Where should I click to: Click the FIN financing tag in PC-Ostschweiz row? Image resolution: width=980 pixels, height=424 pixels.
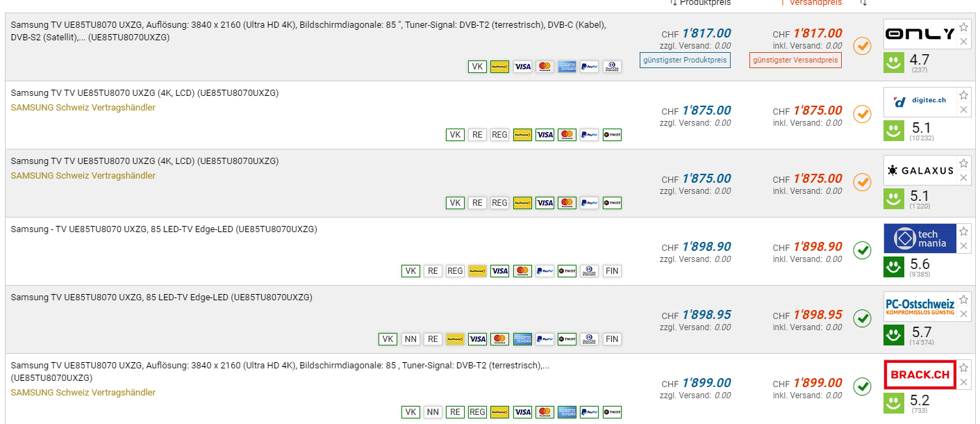click(611, 339)
